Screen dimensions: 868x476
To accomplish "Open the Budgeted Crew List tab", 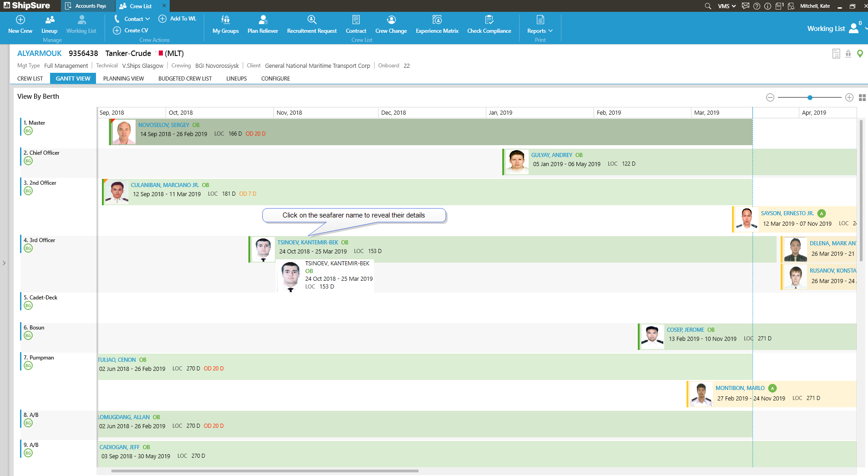I will coord(185,79).
